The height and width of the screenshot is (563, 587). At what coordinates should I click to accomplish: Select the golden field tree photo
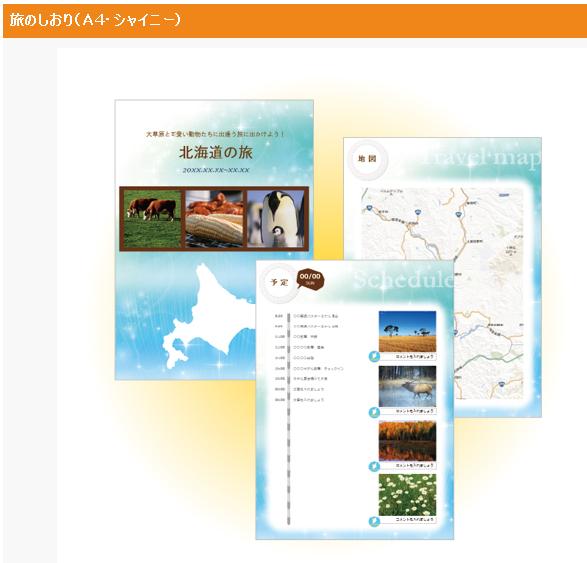tap(407, 332)
